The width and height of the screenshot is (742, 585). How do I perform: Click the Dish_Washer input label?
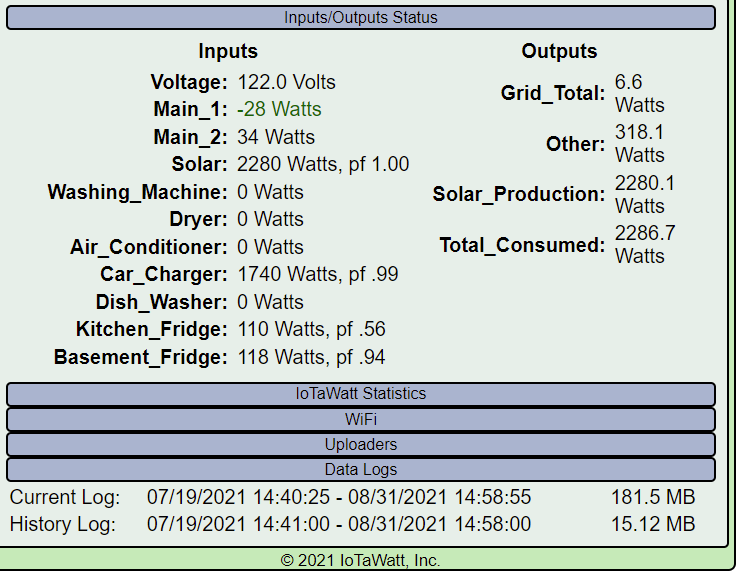coord(162,302)
